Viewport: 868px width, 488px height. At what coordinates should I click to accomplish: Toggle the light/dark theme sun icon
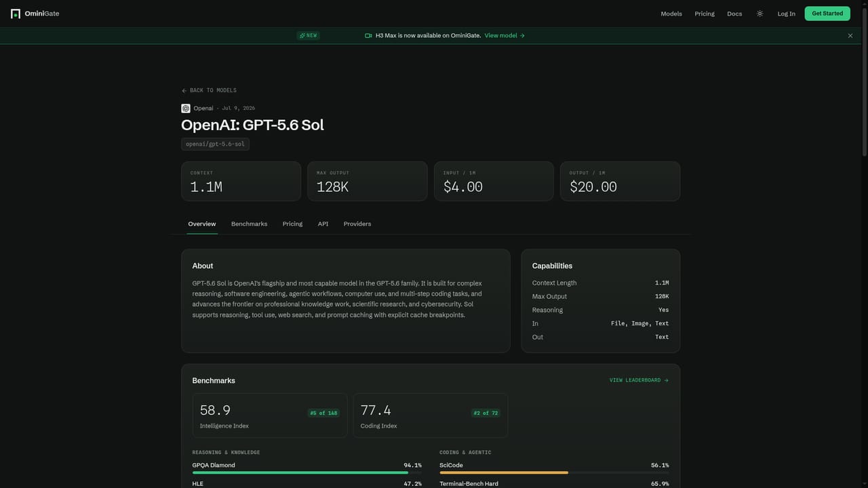[x=759, y=14]
